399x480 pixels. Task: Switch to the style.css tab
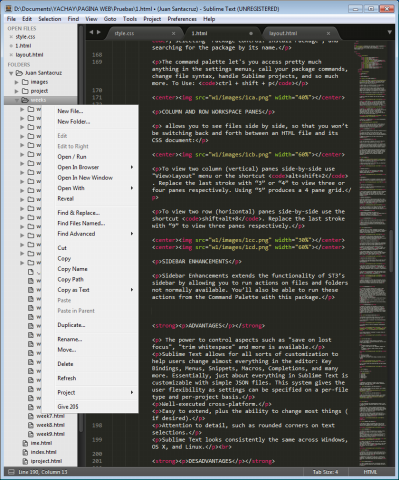[143, 33]
